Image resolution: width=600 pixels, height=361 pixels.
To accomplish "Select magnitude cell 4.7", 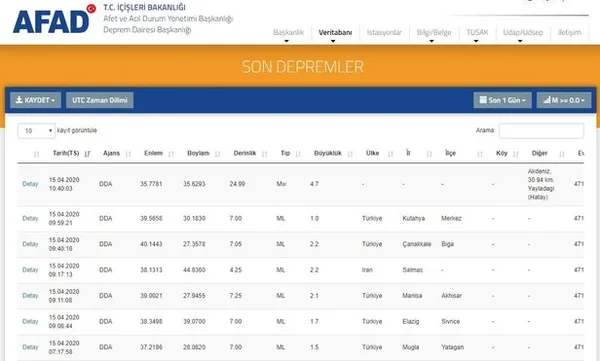I will click(314, 184).
